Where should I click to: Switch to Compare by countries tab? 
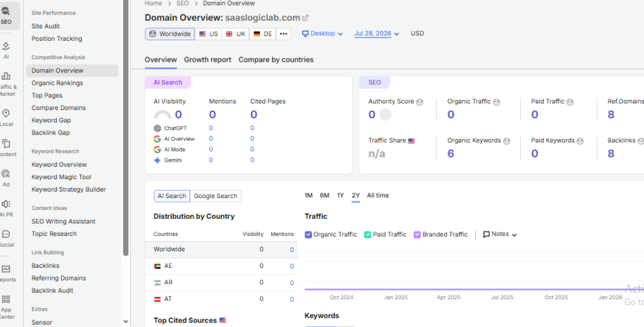(x=276, y=60)
